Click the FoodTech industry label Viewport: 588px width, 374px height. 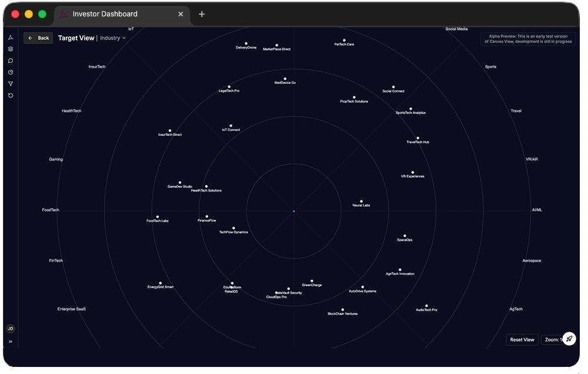point(50,210)
